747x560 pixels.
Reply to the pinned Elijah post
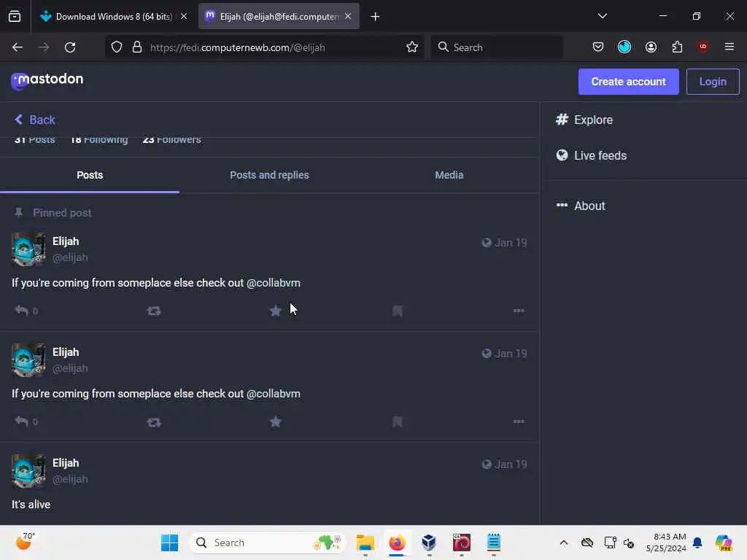(21, 311)
